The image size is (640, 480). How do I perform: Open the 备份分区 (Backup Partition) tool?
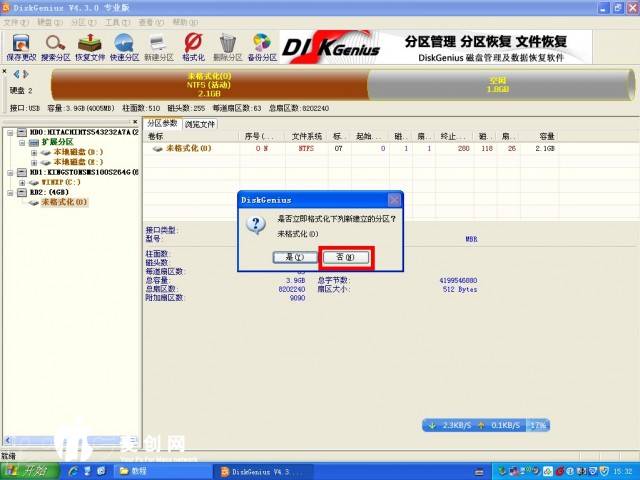coord(262,46)
